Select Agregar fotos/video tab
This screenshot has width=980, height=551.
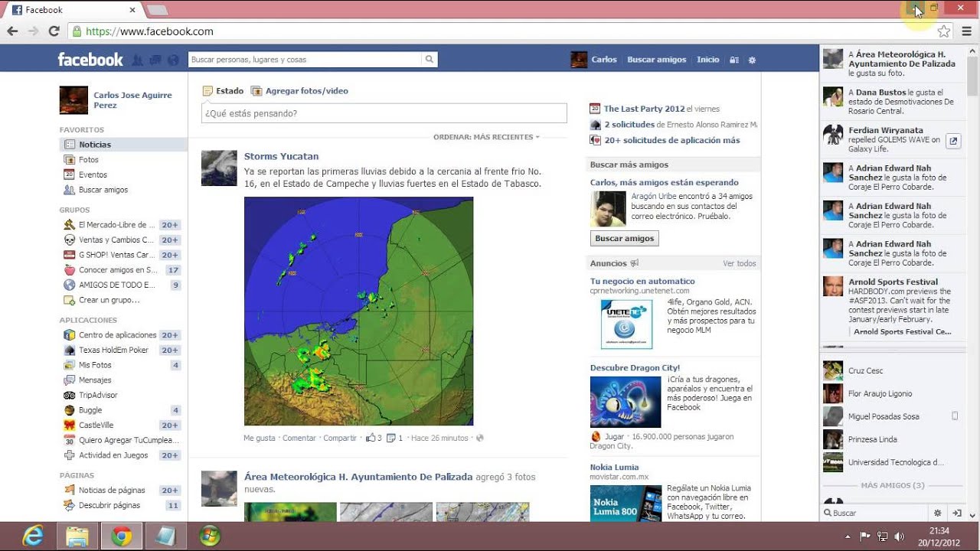click(300, 91)
